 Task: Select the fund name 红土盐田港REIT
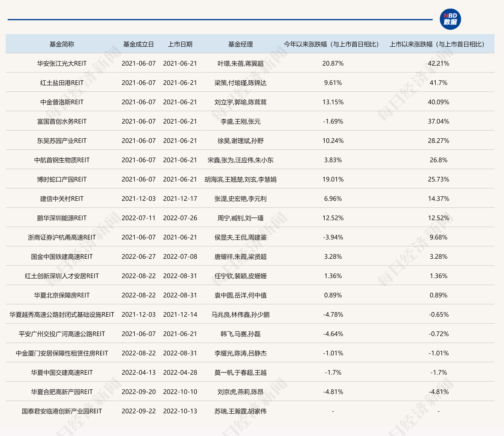click(x=62, y=83)
